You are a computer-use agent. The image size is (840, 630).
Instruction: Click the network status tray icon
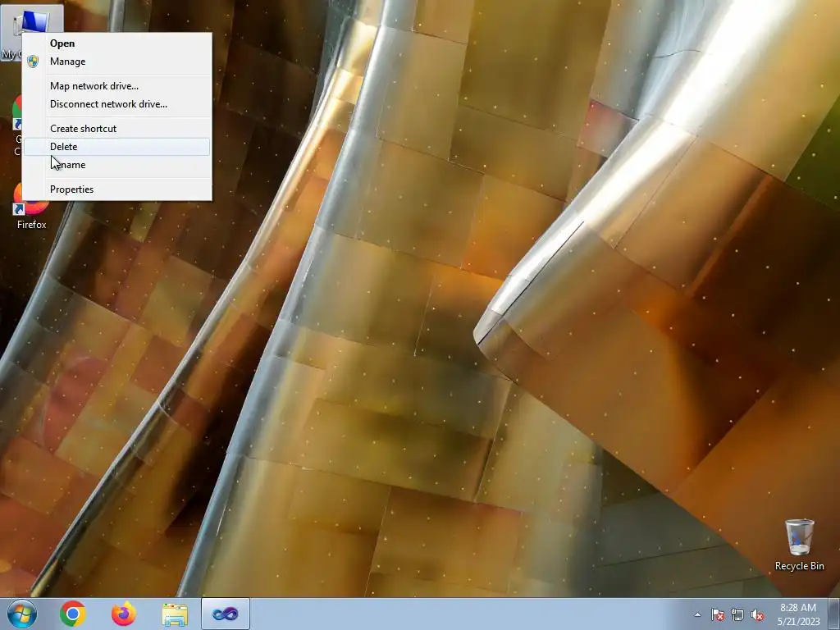[x=737, y=614]
